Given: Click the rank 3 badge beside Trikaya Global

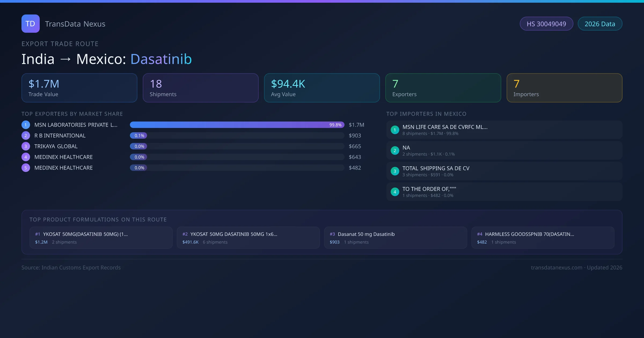Looking at the screenshot, I should tap(26, 146).
